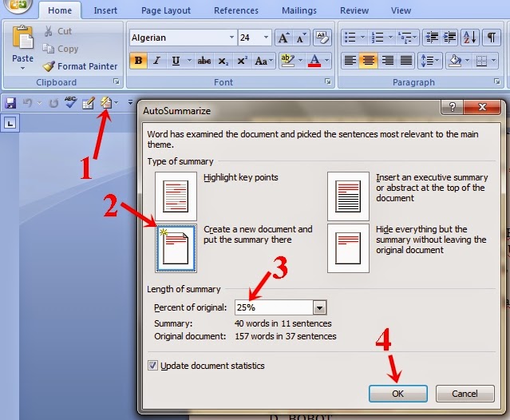Open the Algerian font name dropdown
The height and width of the screenshot is (420, 510).
point(231,38)
